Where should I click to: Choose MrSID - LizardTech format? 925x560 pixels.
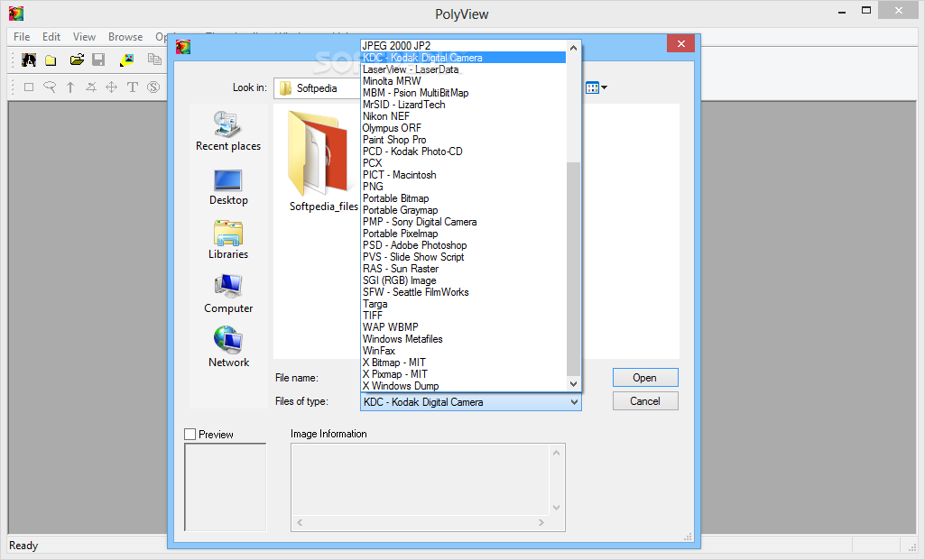pyautogui.click(x=463, y=105)
